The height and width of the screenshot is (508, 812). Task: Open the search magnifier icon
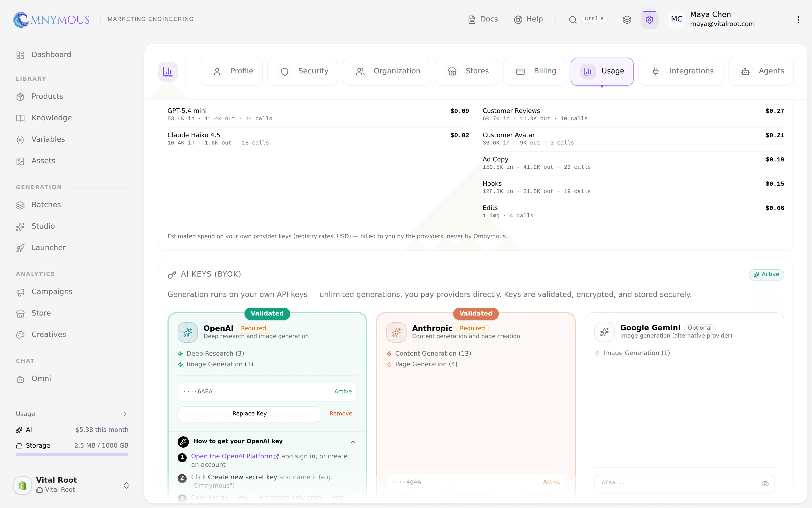[x=573, y=20]
